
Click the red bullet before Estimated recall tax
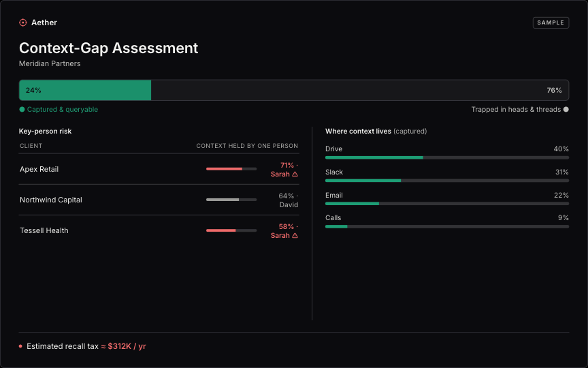20,346
